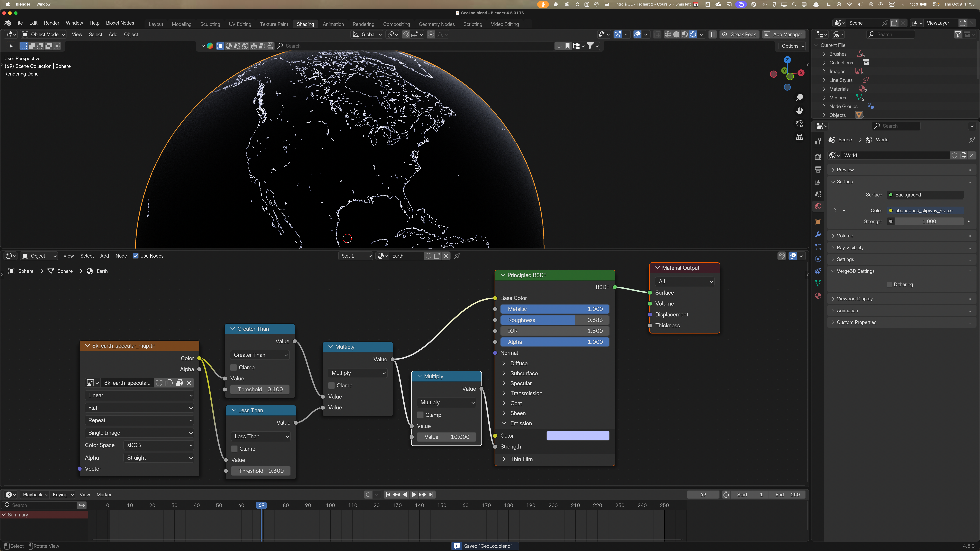Open the Color Space sRGB dropdown
Viewport: 980px width, 551px height.
point(159,445)
